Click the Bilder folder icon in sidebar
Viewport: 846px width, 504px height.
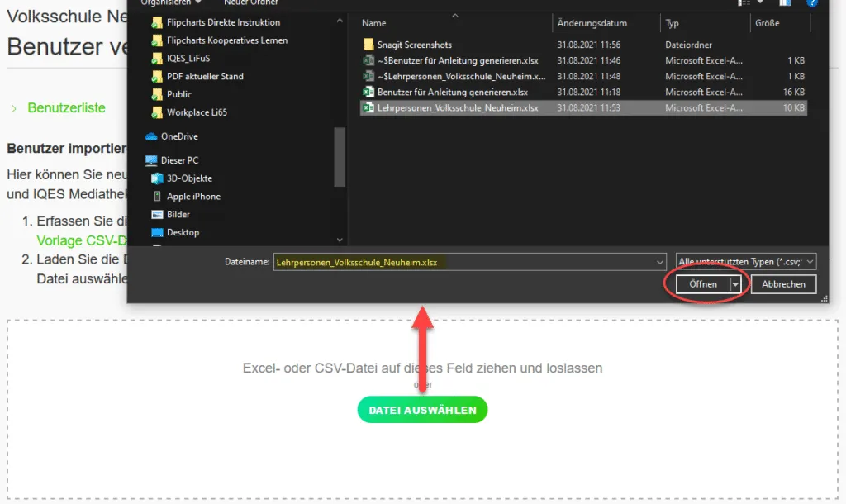tap(157, 215)
